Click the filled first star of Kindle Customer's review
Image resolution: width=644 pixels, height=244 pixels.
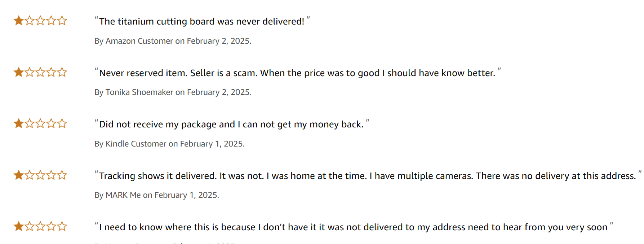[19, 123]
